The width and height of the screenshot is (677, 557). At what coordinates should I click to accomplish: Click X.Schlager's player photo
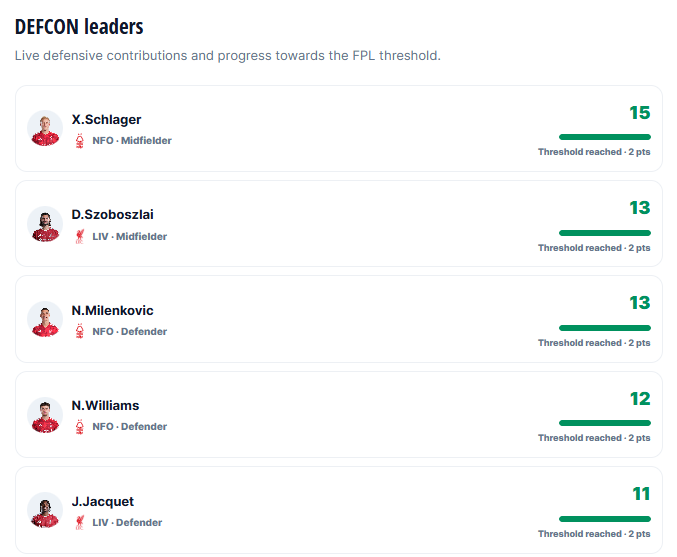(x=45, y=128)
